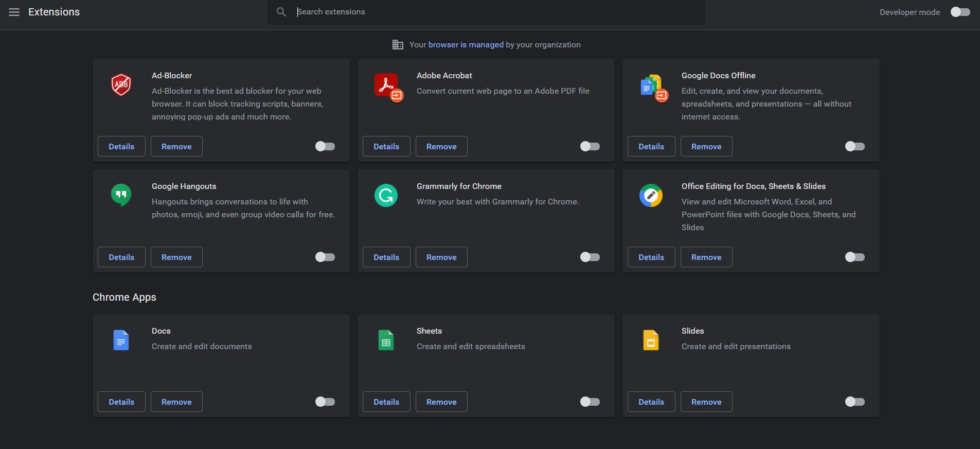Click the Docs app icon

[x=121, y=340]
